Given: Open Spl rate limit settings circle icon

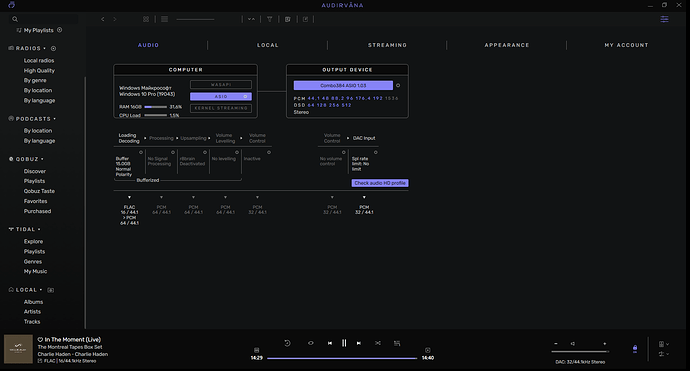Looking at the screenshot, I should 375,152.
